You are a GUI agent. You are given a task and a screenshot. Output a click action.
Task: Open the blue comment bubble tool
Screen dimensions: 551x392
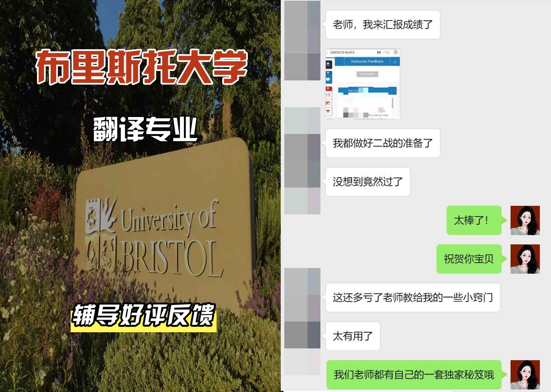point(328,79)
